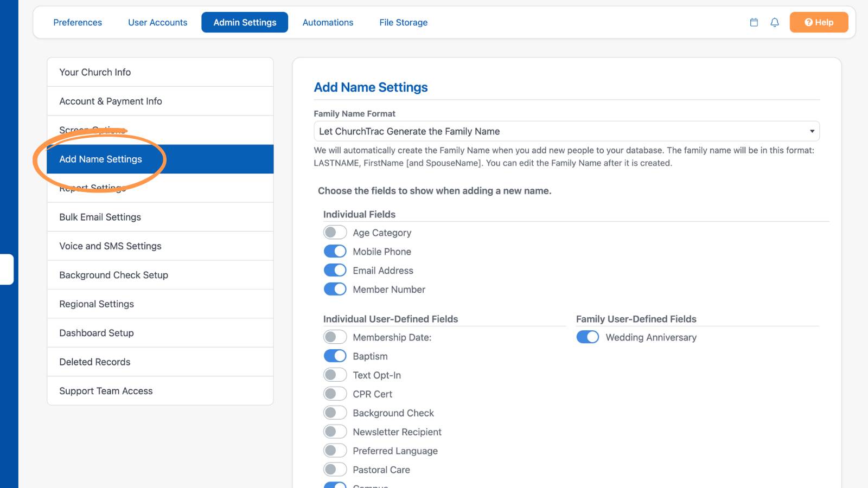Open the calendar icon in top bar
The height and width of the screenshot is (488, 868).
[754, 22]
